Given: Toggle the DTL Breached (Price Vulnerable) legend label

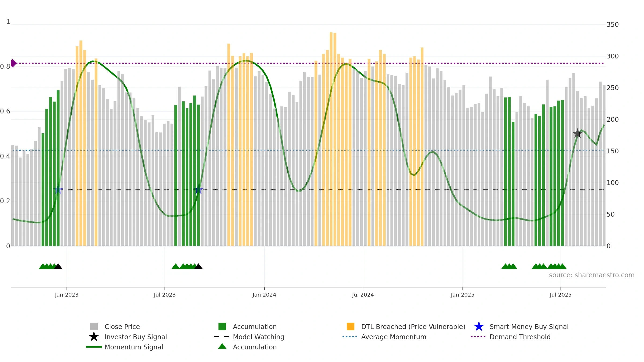Looking at the screenshot, I should 413,327.
